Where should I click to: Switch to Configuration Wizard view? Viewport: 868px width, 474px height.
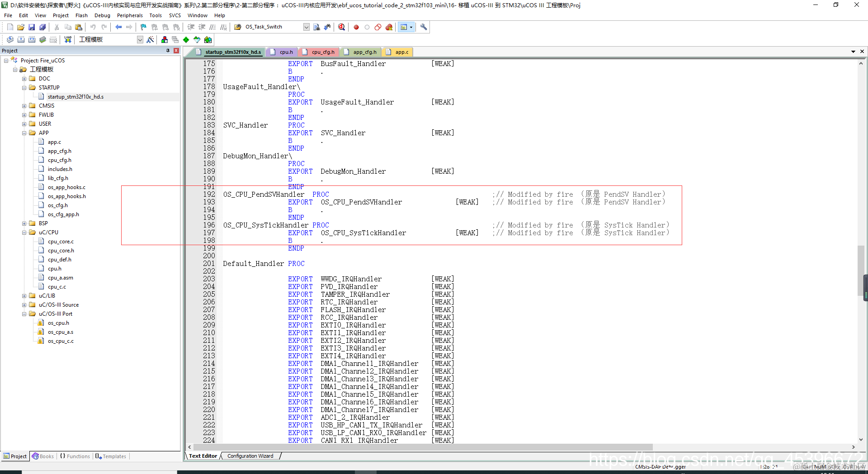pos(250,456)
